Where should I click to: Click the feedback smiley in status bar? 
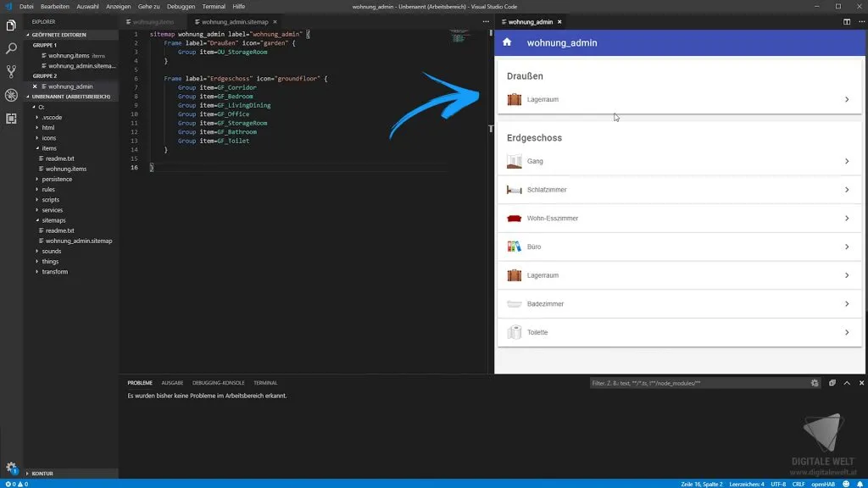click(846, 484)
